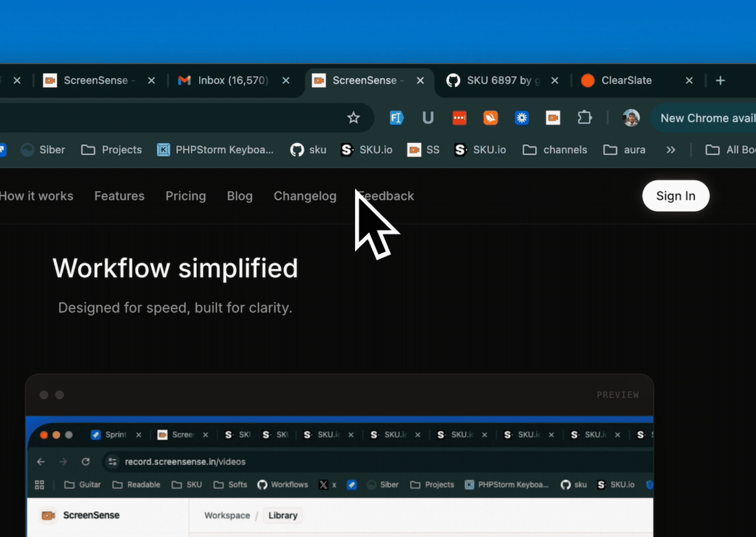Close the SKU 6897 GitHub tab

555,80
